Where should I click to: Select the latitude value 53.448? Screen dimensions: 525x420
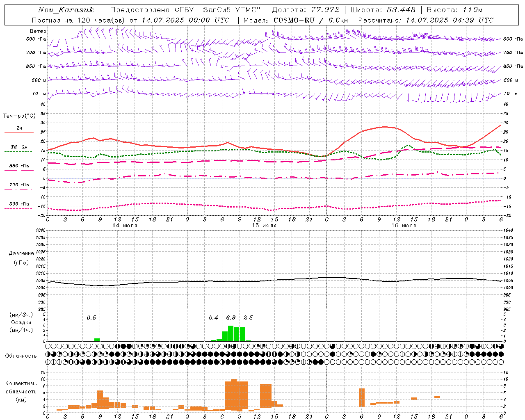pyautogui.click(x=401, y=10)
